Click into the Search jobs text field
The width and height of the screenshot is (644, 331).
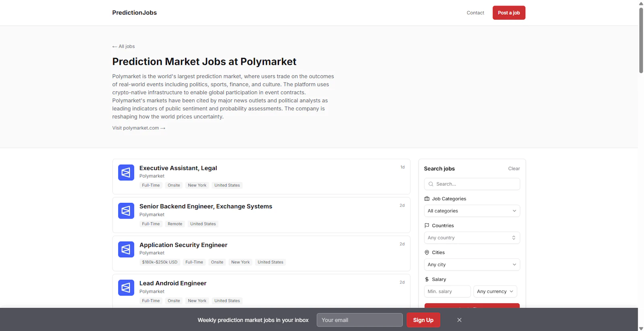coord(472,184)
